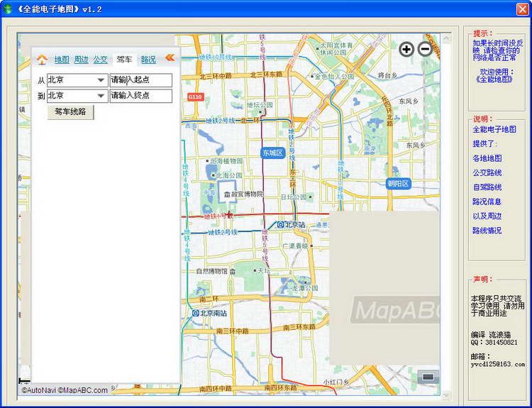Collapse panel with orange double-arrow icon
Image resolution: width=532 pixels, height=408 pixels.
(x=170, y=57)
